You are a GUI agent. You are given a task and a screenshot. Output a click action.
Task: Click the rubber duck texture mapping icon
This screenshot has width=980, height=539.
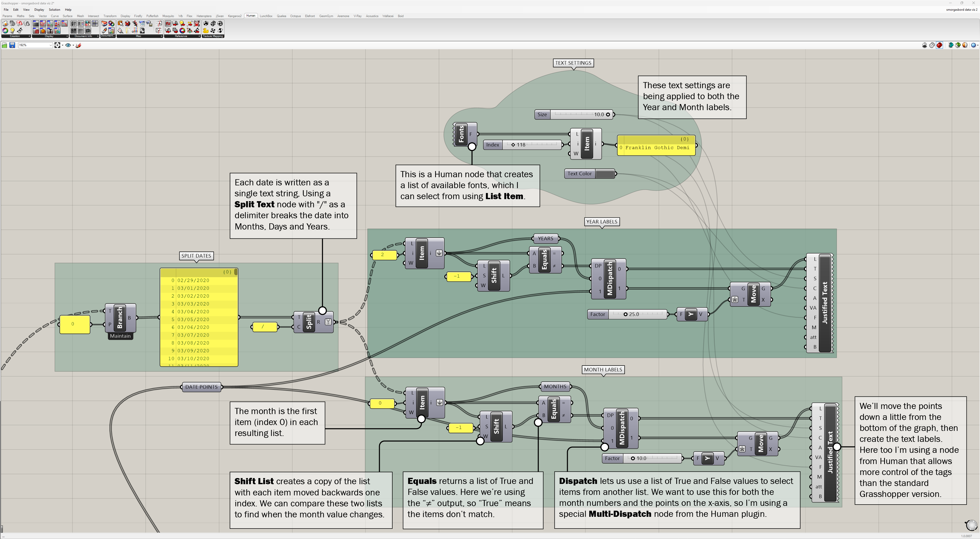(206, 30)
